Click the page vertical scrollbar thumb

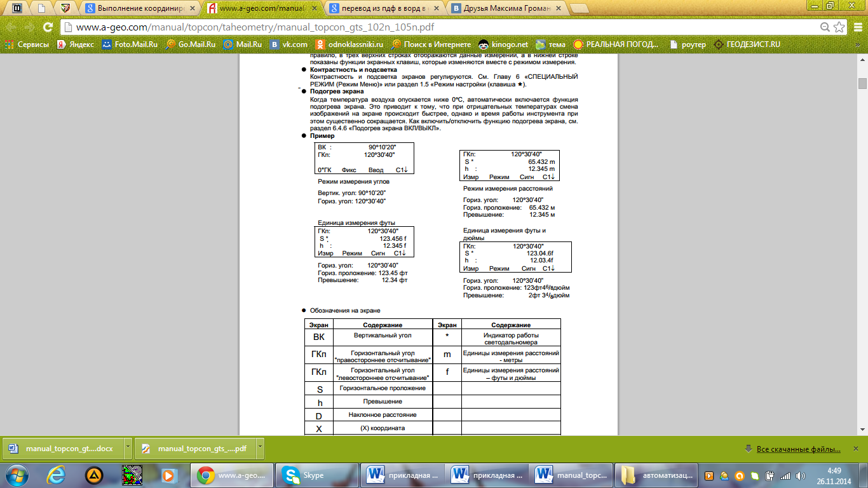coord(862,83)
